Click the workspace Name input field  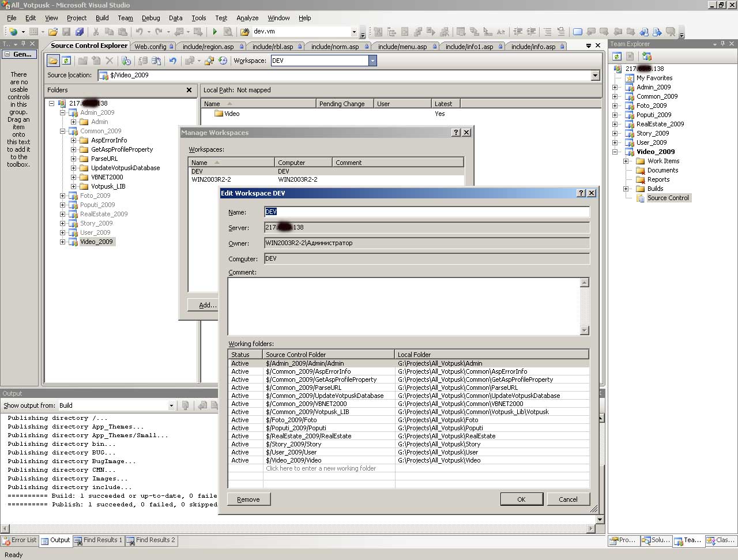[427, 212]
